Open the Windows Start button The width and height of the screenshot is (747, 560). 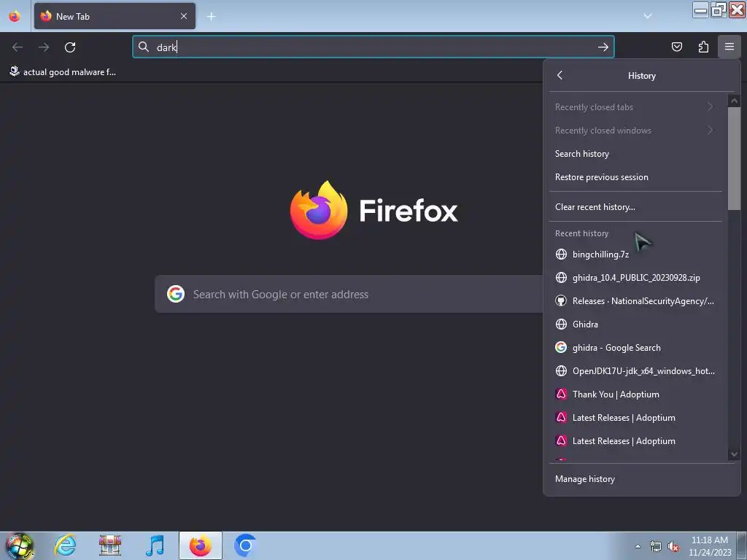click(19, 545)
